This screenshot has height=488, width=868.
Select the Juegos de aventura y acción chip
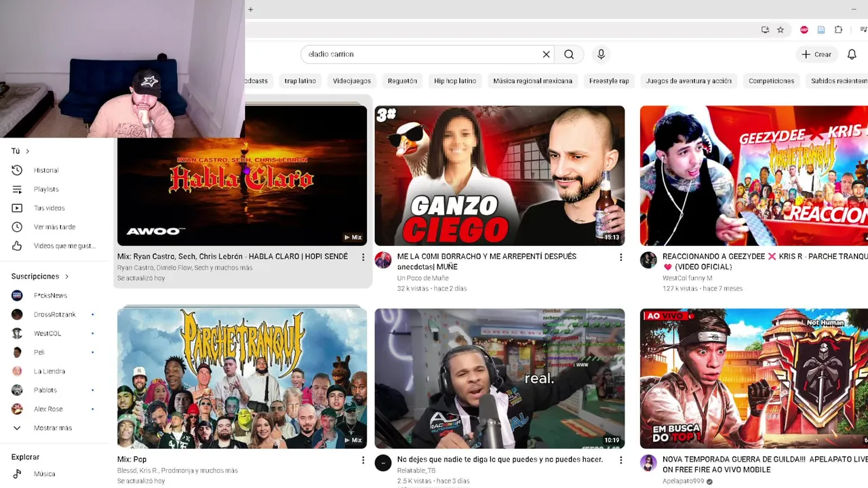pos(689,81)
